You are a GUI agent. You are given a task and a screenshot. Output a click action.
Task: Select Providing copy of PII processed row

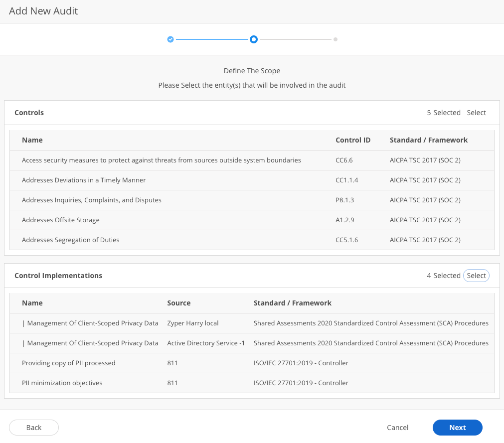[252, 363]
